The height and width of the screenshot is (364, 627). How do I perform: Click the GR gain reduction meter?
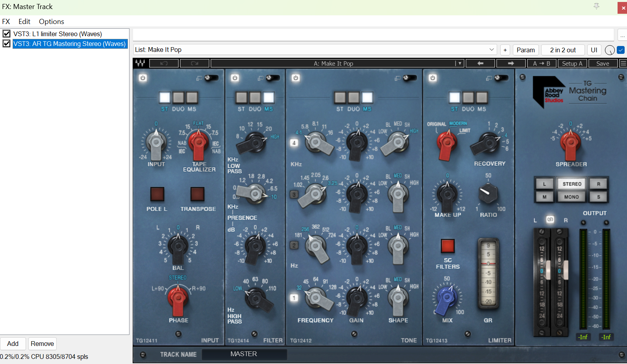coord(488,273)
